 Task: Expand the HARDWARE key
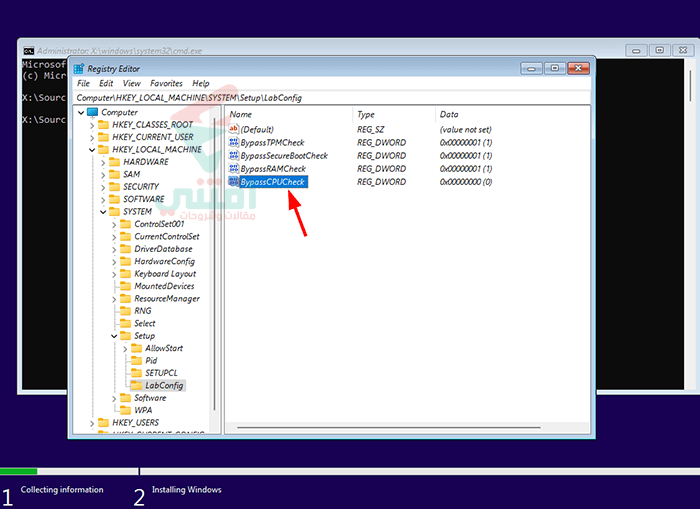click(x=103, y=163)
